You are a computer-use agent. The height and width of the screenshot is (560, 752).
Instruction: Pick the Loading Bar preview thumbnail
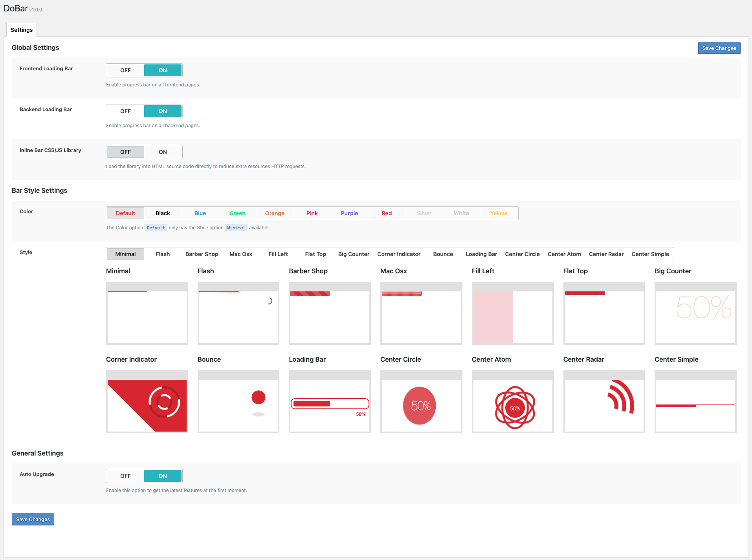coord(330,401)
